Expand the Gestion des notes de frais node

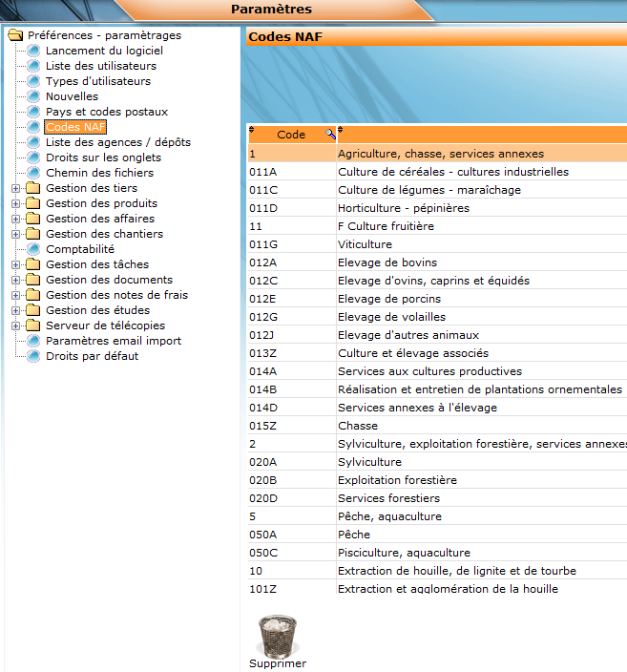point(16,295)
